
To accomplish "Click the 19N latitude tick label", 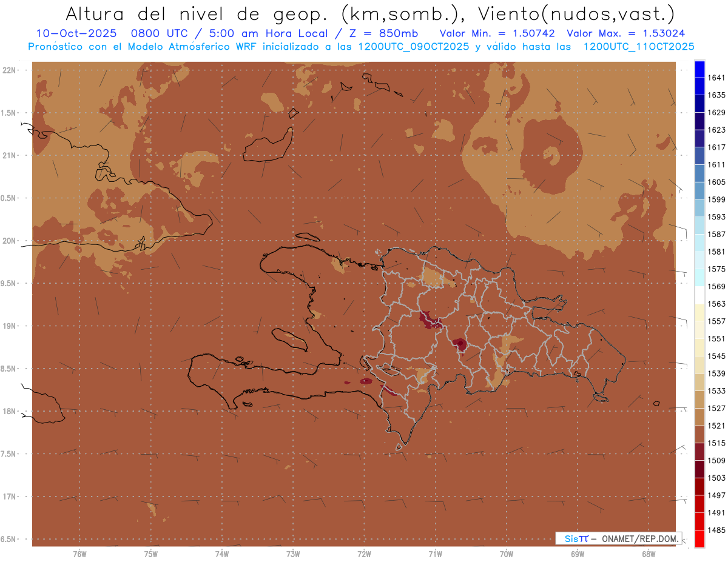I will pos(8,326).
